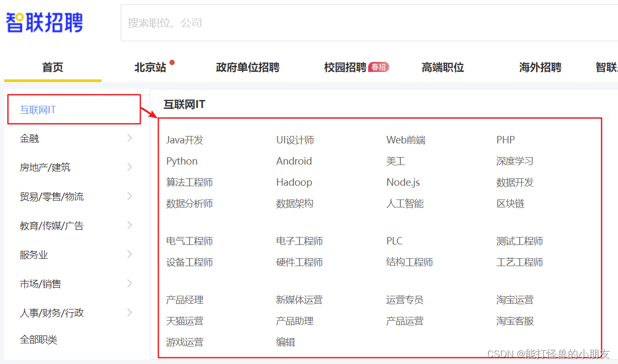Expand the 金融 category chevron
618x364 pixels.
tap(129, 138)
